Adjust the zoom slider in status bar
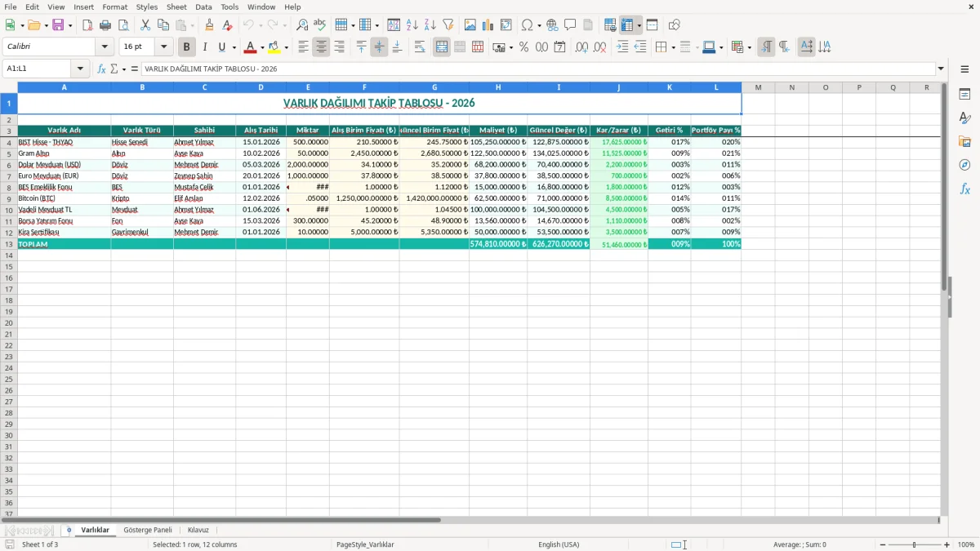The height and width of the screenshot is (551, 980). click(914, 544)
